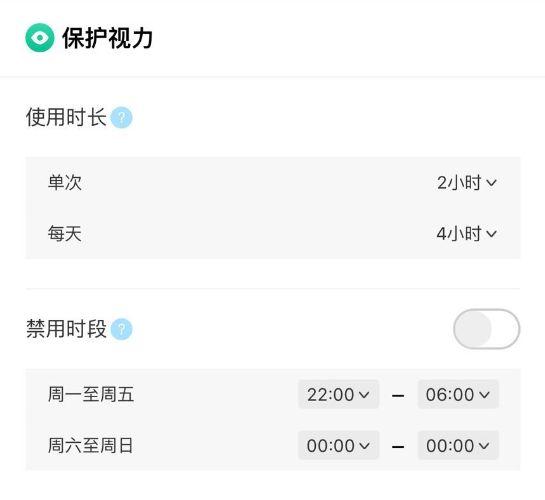545x500 pixels.
Task: Select the 单次 row label
Action: pyautogui.click(x=65, y=182)
